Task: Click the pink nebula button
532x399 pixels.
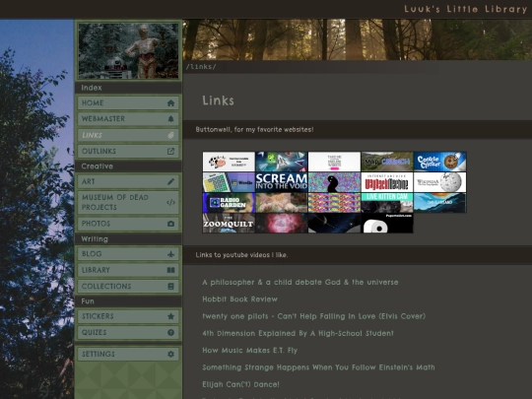Action: pyautogui.click(x=282, y=224)
